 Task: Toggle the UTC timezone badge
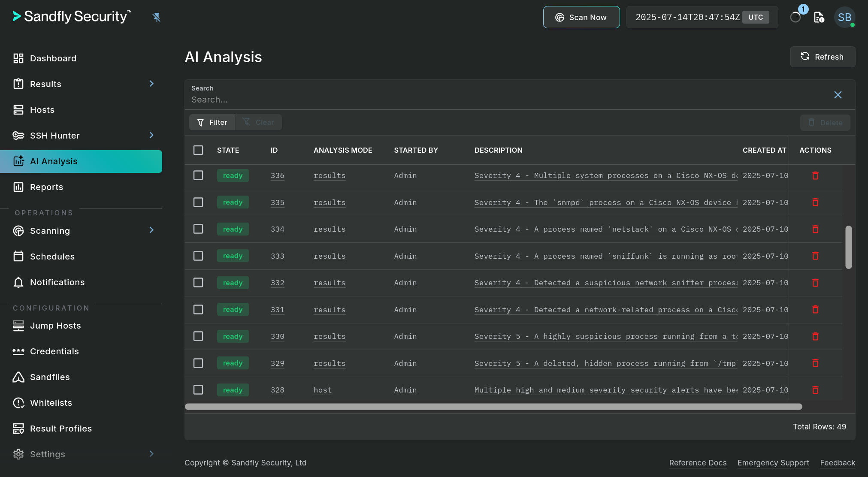756,17
